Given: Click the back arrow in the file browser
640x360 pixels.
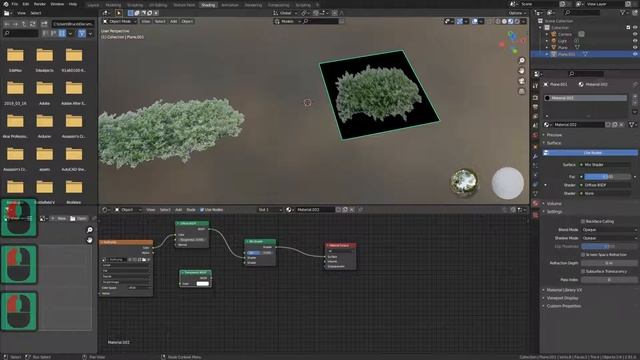Looking at the screenshot, I should pos(7,24).
